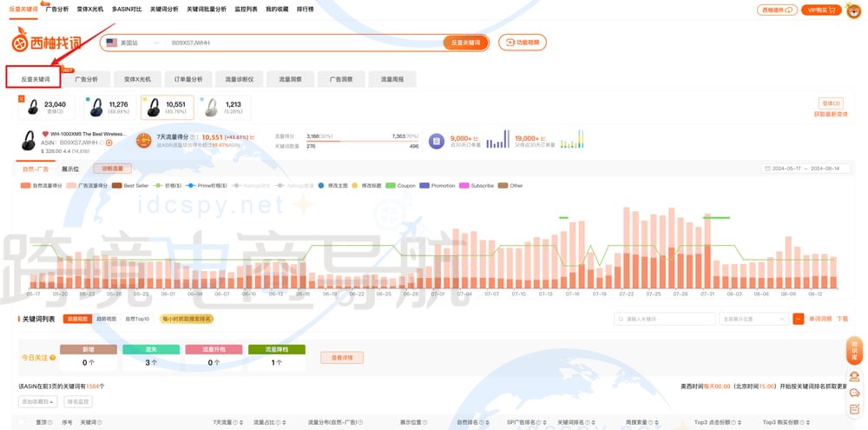
Task: Click the help icon next to 今日关注
Action: pyautogui.click(x=54, y=357)
